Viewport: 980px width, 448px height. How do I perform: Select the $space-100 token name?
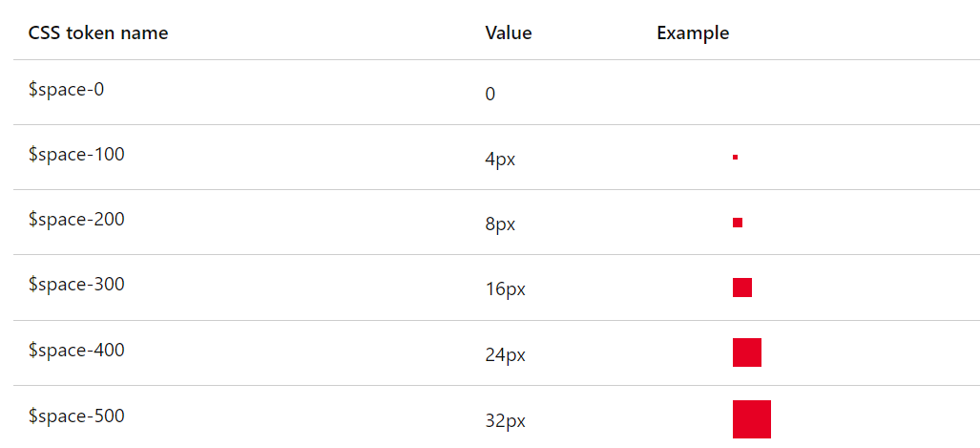pyautogui.click(x=76, y=154)
